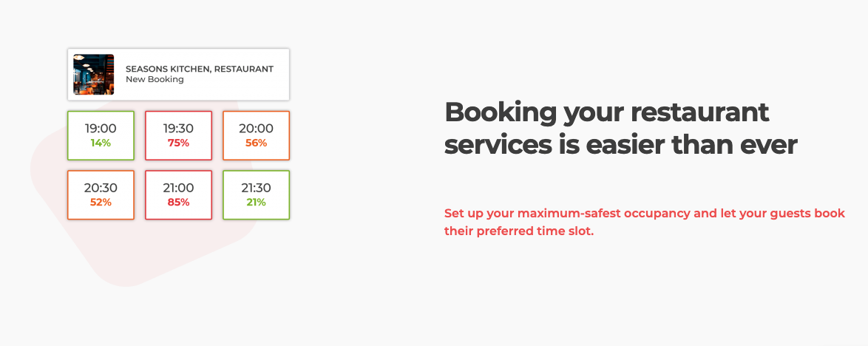
Task: Click the green 14% occupancy figure
Action: point(101,143)
